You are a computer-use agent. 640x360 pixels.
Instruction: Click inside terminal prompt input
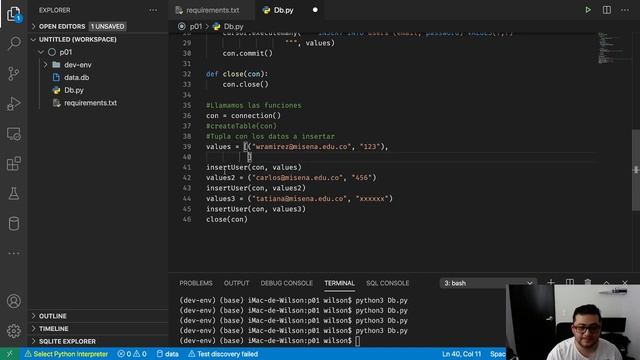[358, 341]
